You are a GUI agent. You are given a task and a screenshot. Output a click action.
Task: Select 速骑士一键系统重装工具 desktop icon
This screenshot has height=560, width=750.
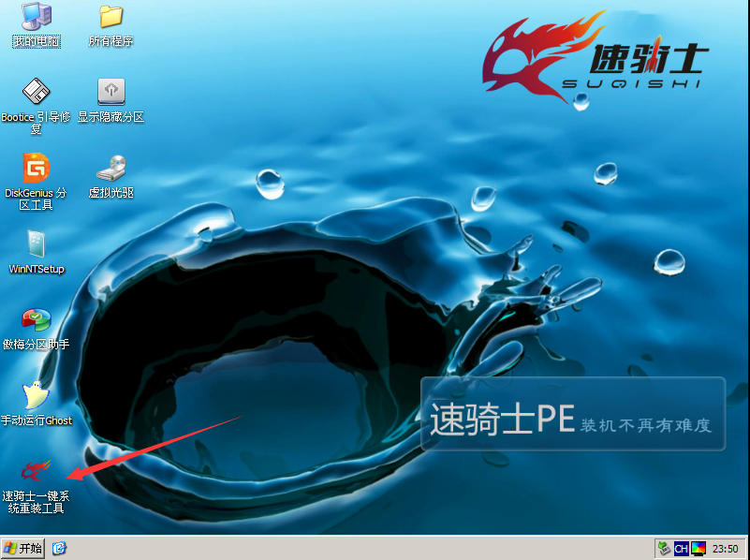(x=36, y=486)
